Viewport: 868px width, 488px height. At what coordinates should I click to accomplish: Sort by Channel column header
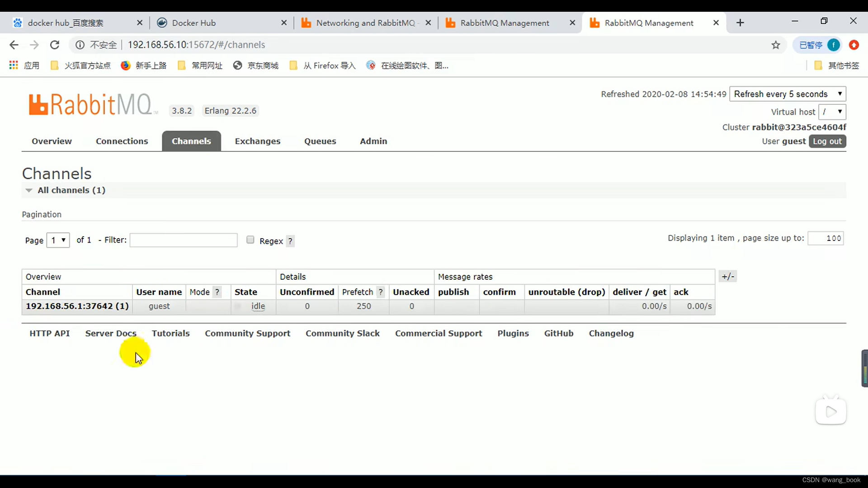pos(43,292)
